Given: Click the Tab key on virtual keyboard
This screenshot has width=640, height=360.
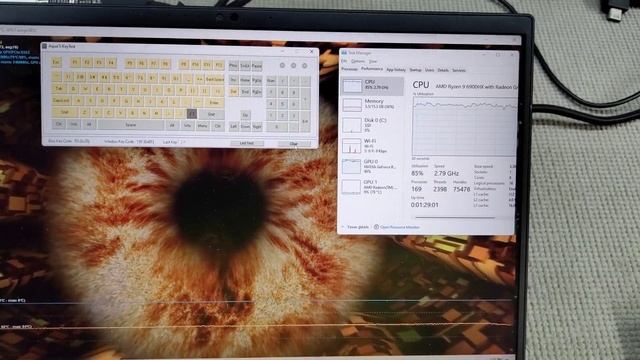Looking at the screenshot, I should pos(58,89).
